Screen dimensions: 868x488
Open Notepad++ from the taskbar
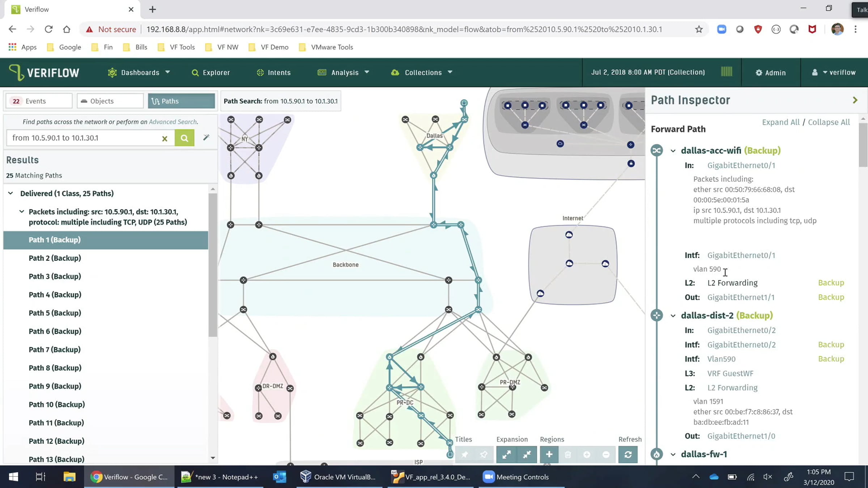point(220,477)
